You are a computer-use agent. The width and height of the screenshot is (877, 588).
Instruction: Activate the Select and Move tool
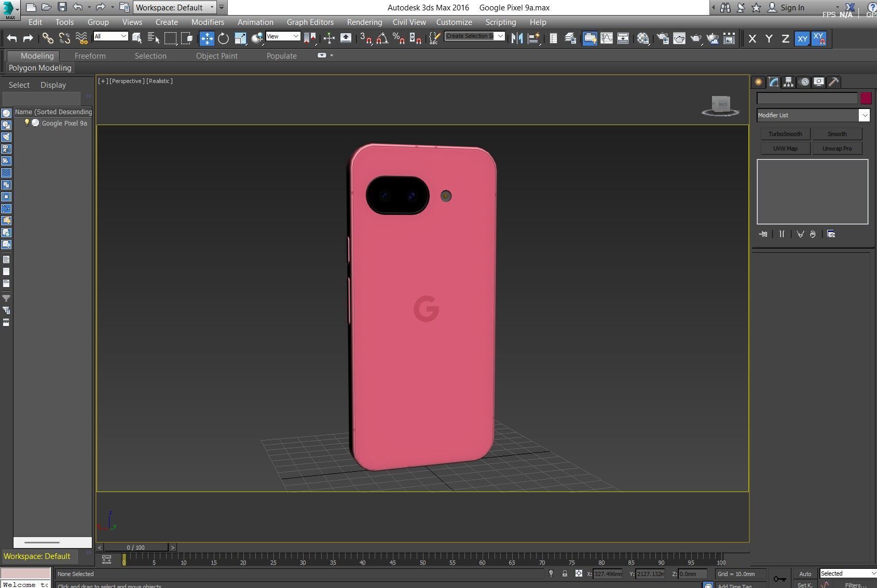(207, 38)
